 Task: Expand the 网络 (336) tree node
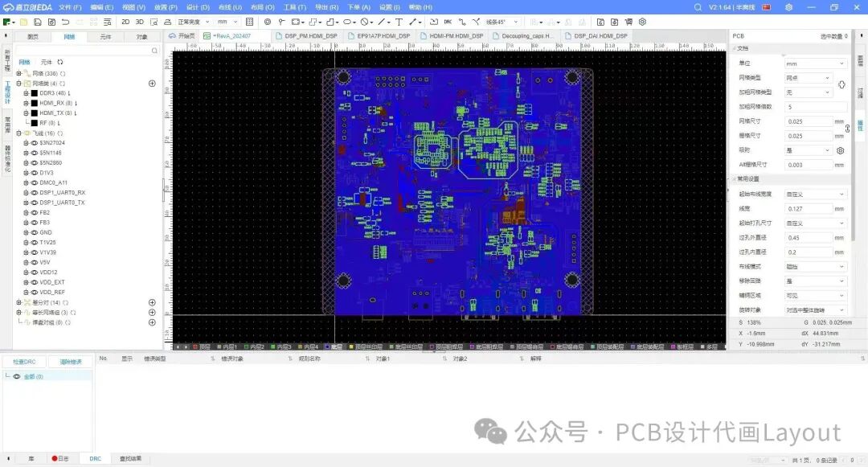(18, 73)
